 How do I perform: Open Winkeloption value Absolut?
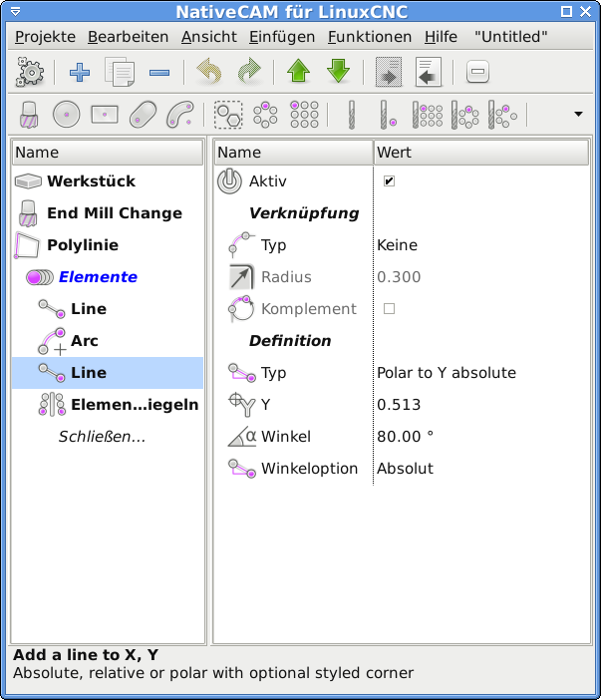(x=405, y=469)
